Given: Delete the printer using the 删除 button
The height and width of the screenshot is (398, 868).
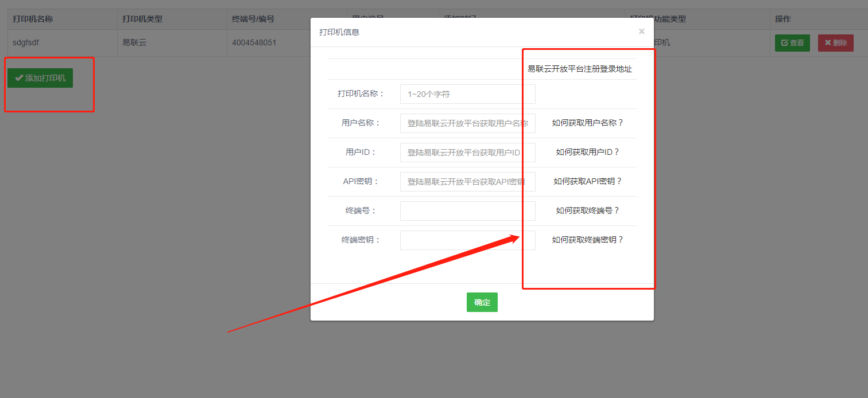Looking at the screenshot, I should tap(835, 43).
